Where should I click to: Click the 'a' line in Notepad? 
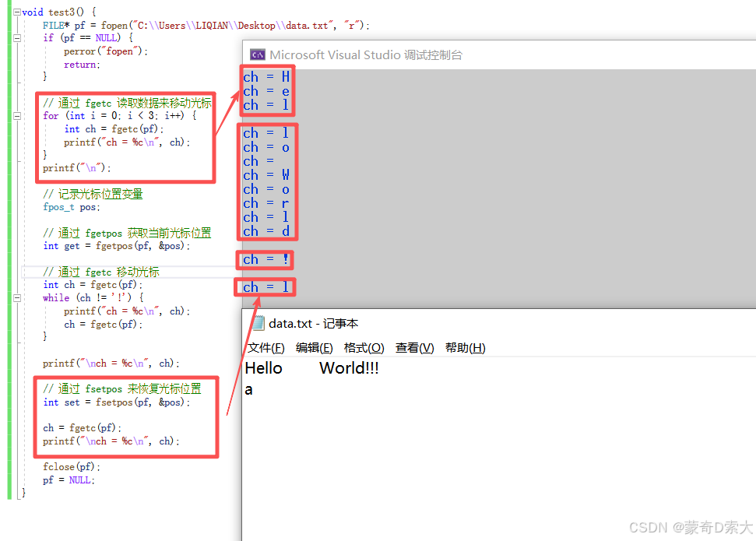(x=249, y=390)
